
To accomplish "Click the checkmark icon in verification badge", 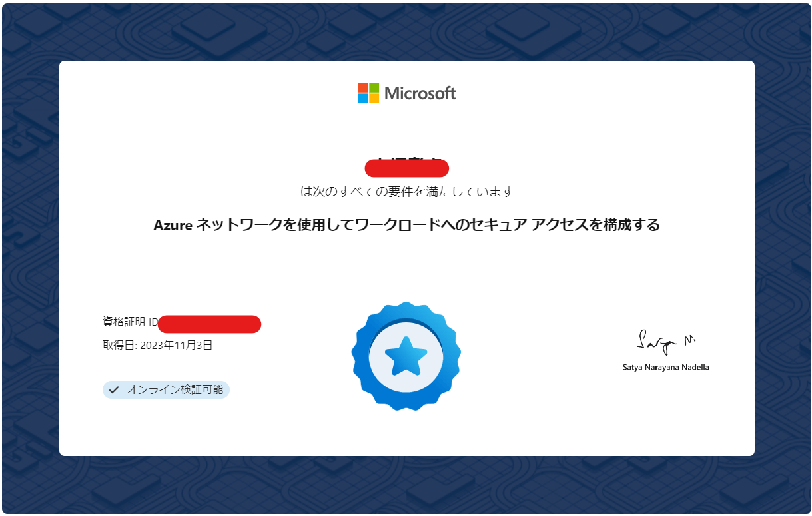I will (114, 390).
